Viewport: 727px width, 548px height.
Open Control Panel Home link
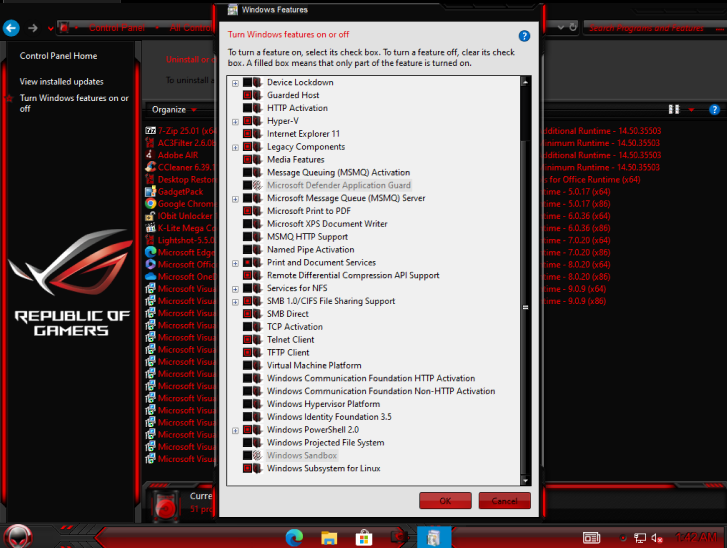click(58, 56)
